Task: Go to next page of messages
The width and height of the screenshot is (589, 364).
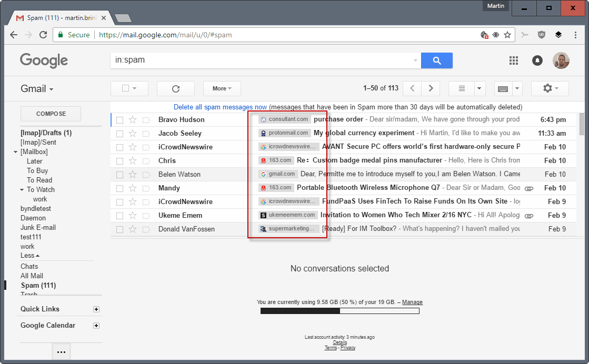Action: click(x=431, y=88)
